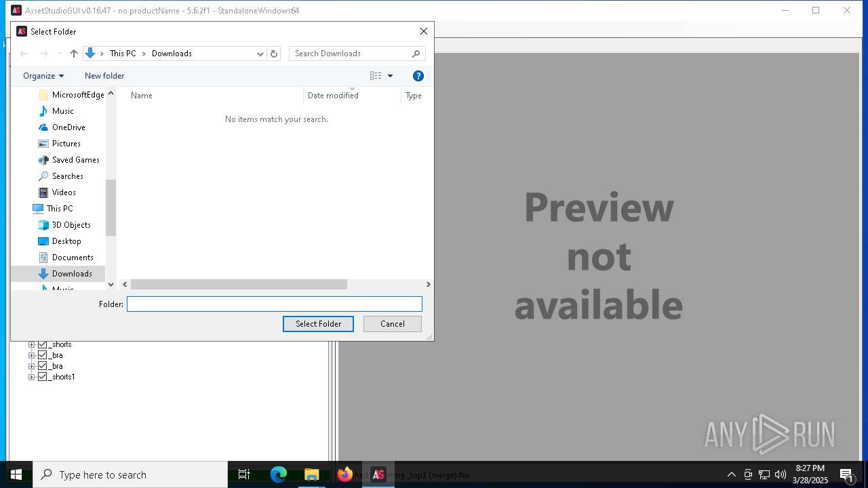Click the volume speaker tray icon

(x=781, y=474)
